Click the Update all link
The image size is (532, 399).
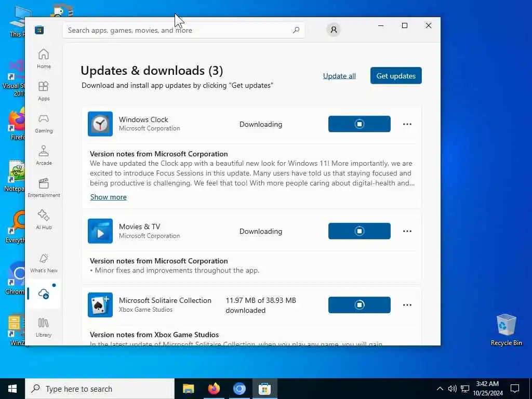pos(339,76)
